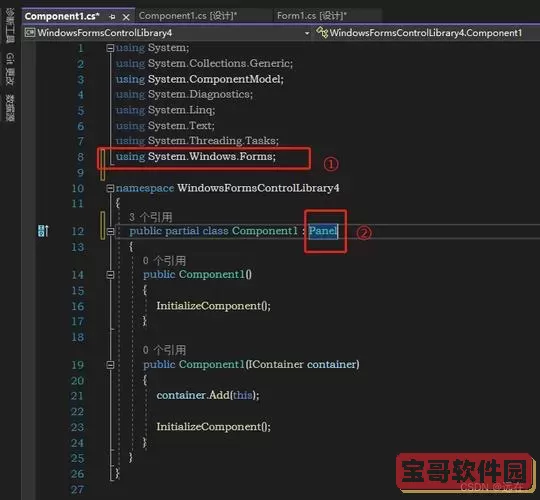Click the selected word Panel on line 12
The image size is (540, 500).
323,231
